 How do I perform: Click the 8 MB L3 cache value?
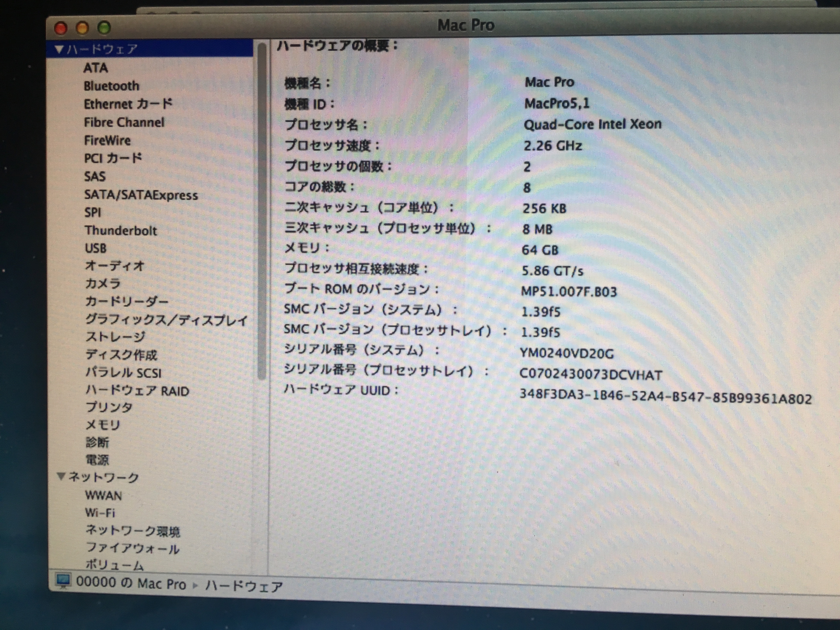537,229
